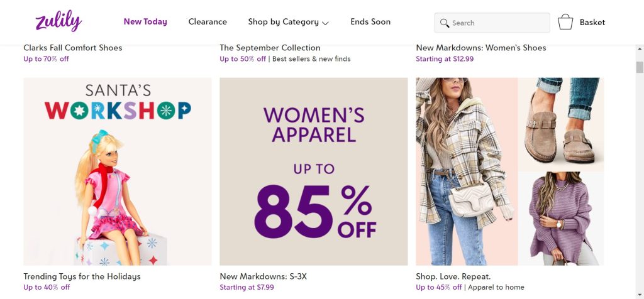Type in the Search field
This screenshot has width=644, height=299.
coord(497,23)
